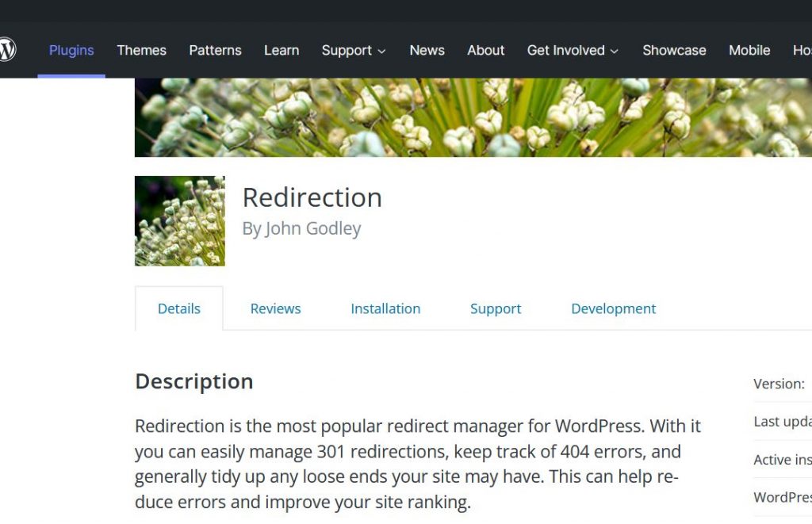
Task: Go to the Mobile page
Action: [749, 50]
